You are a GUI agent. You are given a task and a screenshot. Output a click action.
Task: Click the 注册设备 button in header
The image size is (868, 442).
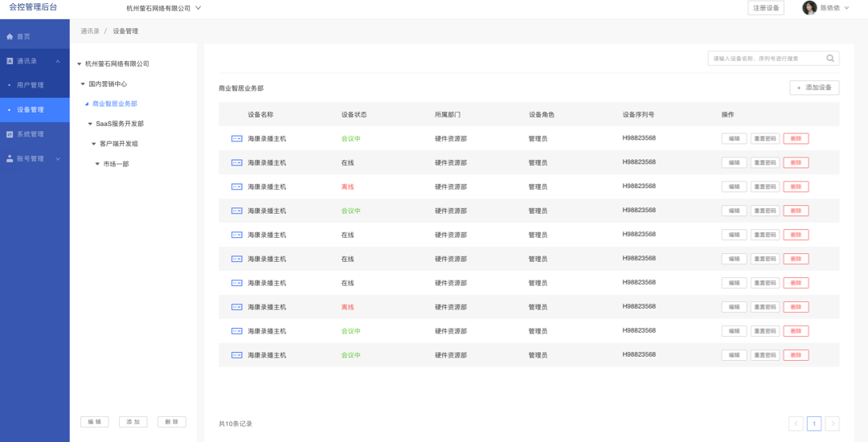click(765, 8)
